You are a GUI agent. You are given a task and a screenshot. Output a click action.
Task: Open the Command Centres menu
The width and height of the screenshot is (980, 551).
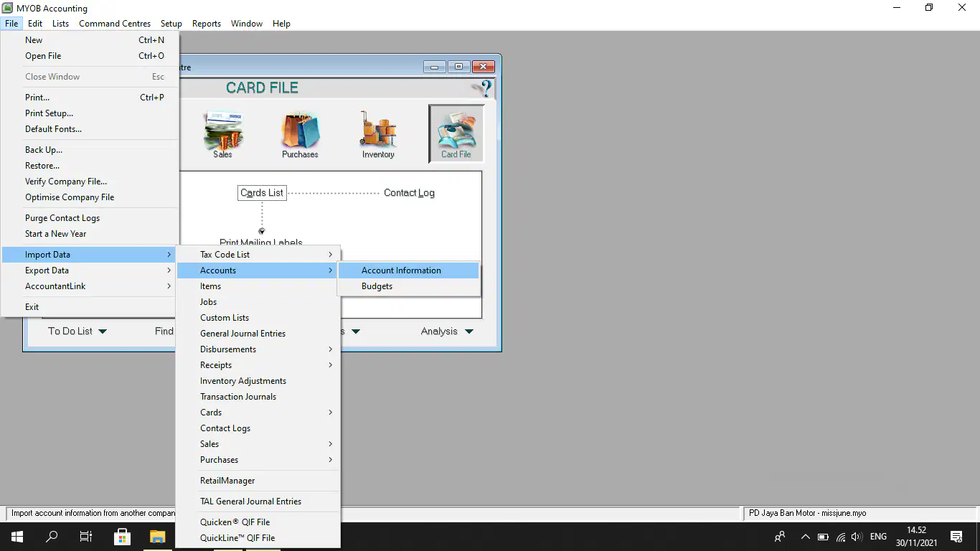point(115,24)
